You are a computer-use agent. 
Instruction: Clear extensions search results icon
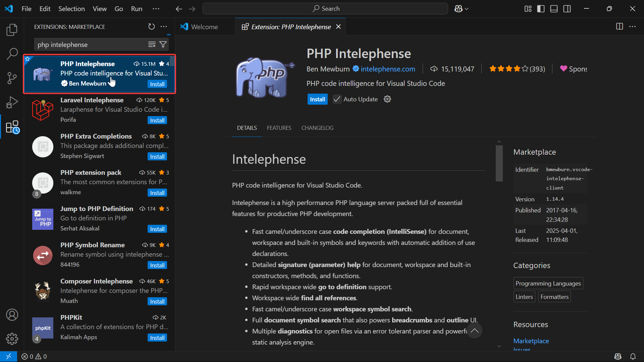click(152, 44)
